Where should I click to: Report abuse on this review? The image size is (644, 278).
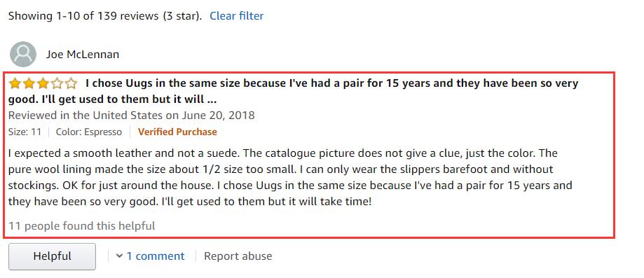[238, 256]
